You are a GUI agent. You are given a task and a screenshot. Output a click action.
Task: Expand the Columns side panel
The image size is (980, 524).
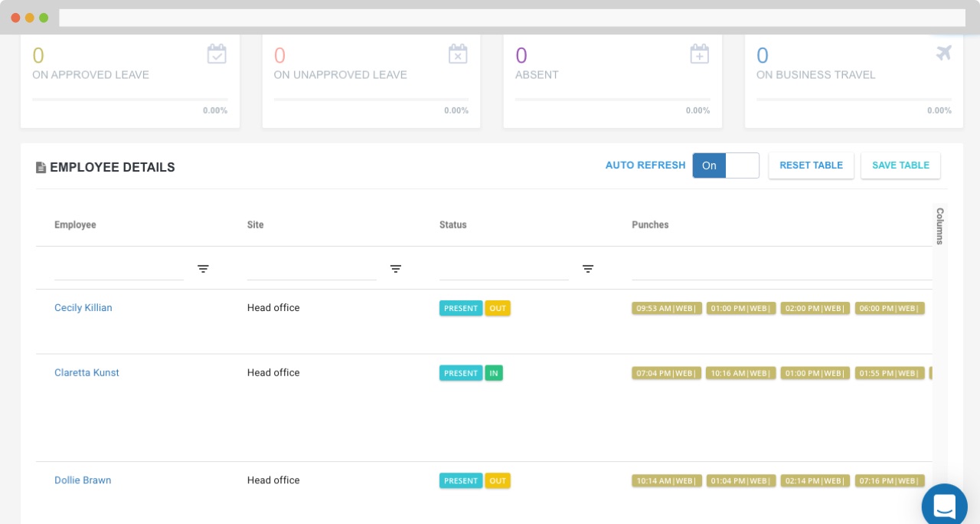click(939, 225)
